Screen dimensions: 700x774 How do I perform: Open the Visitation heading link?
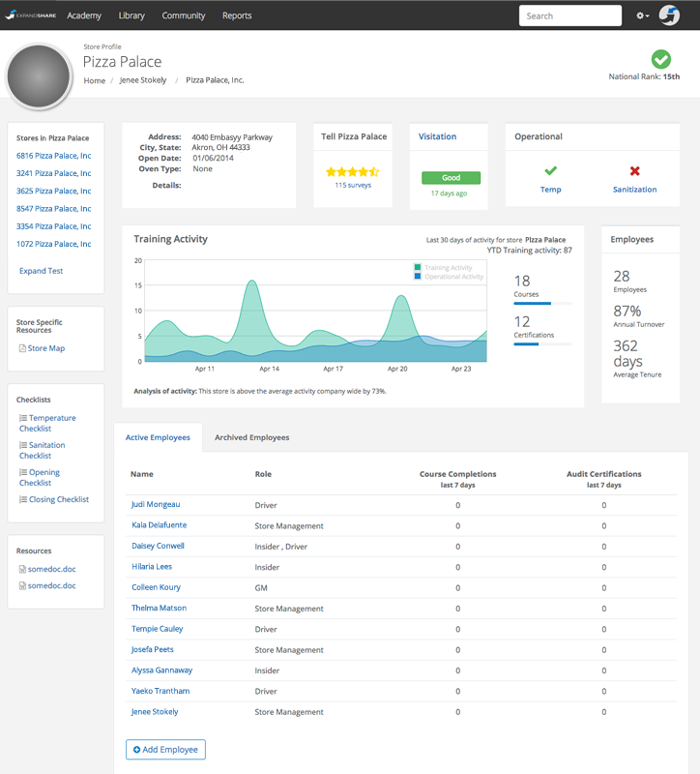point(438,136)
